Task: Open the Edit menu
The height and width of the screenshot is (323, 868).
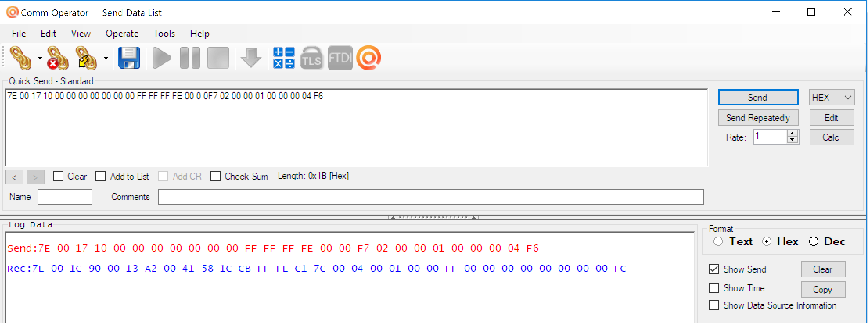Action: (x=49, y=34)
